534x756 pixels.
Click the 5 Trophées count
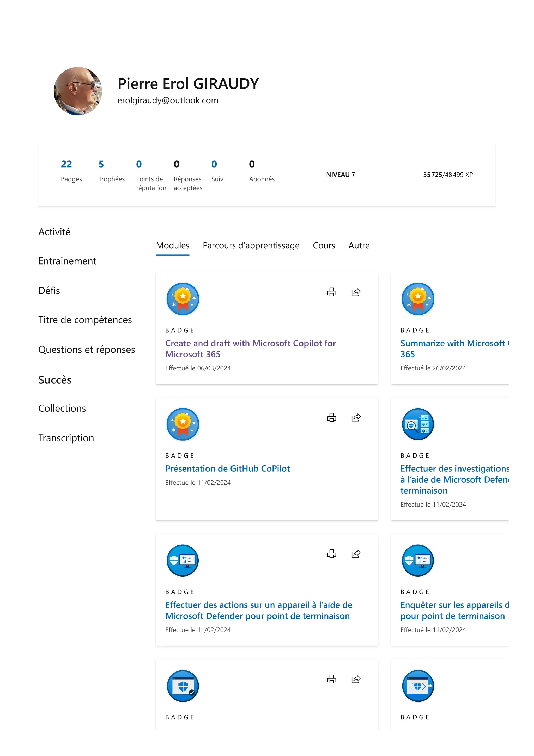(101, 164)
